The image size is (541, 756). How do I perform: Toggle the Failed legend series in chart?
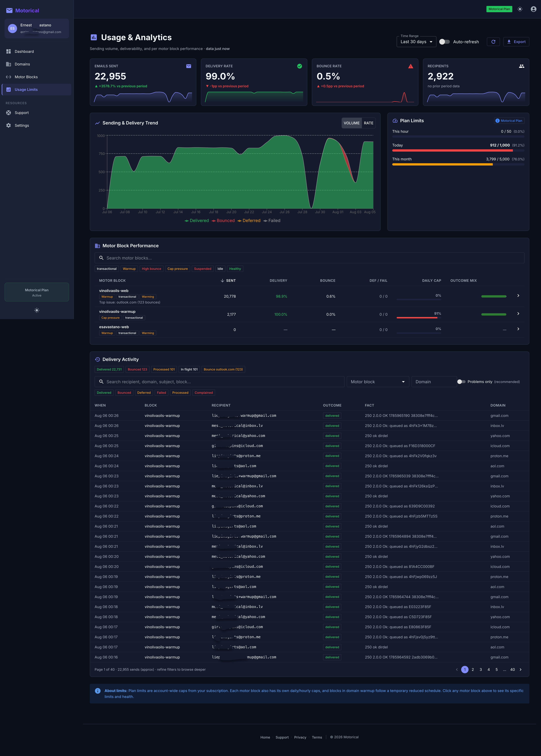(x=272, y=221)
